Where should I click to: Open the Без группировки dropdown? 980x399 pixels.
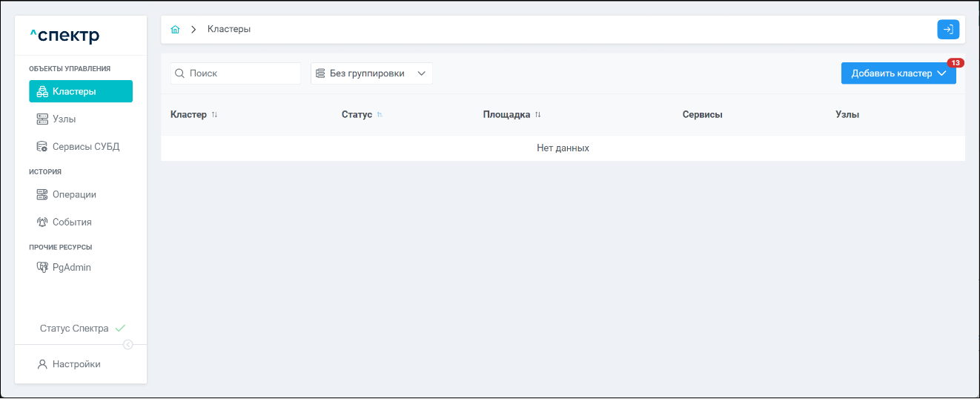coord(371,73)
